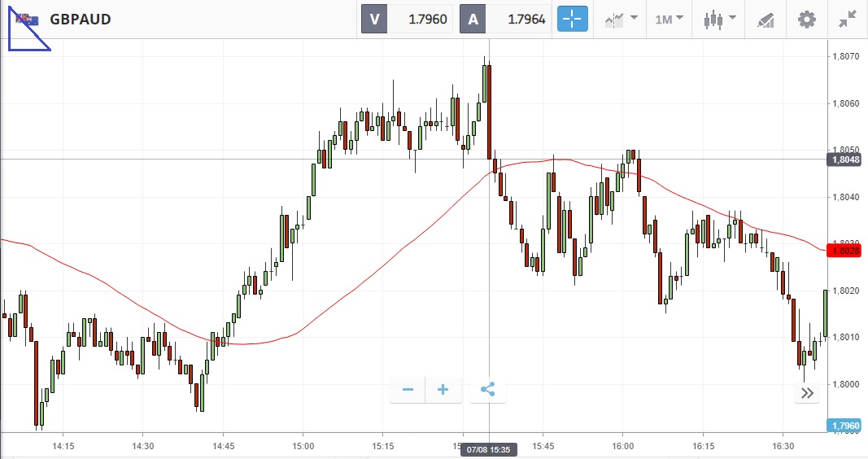Expand the 1M timeframe dropdown
This screenshot has width=868, height=459.
coord(670,19)
